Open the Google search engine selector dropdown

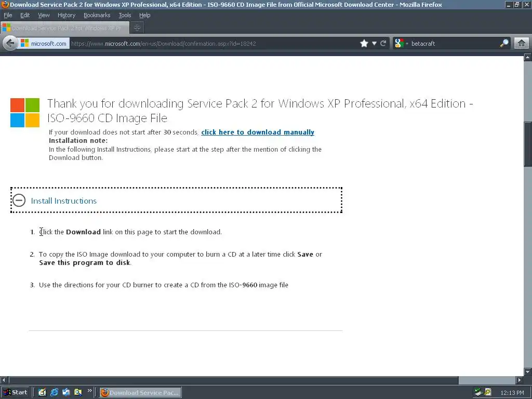coord(401,44)
